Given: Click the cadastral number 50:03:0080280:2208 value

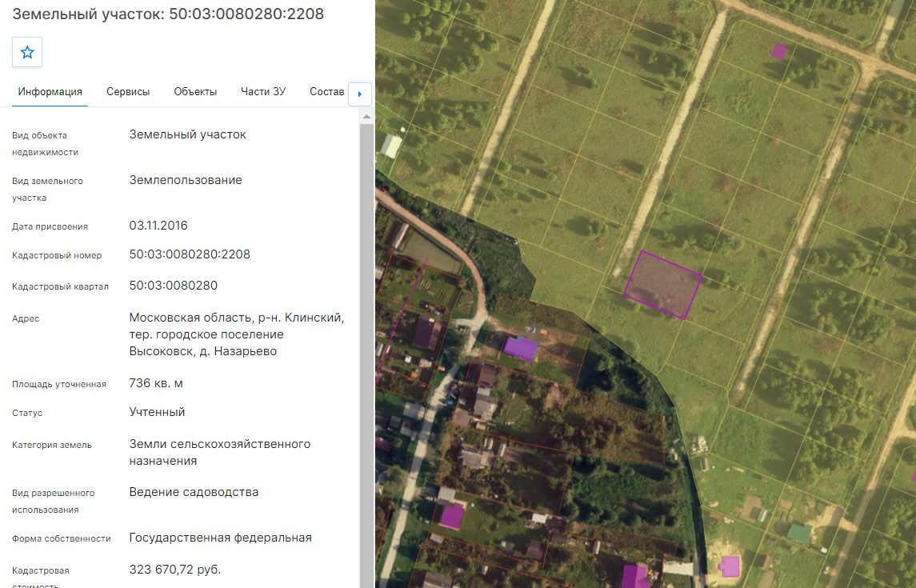Looking at the screenshot, I should point(190,254).
